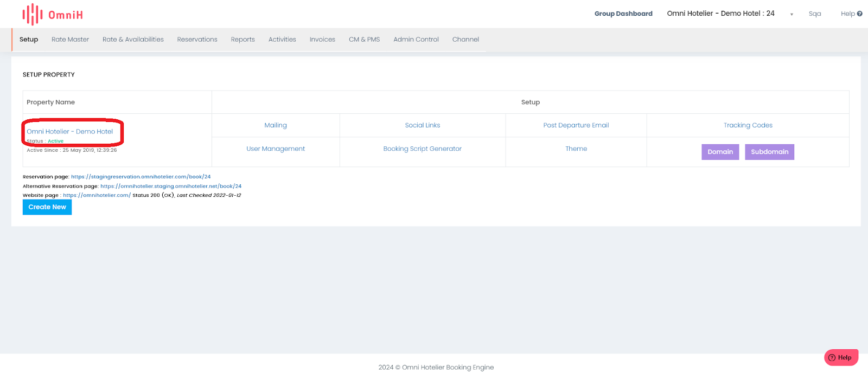Open Rate & Availabilities menu
This screenshot has width=868, height=379.
pos(133,40)
